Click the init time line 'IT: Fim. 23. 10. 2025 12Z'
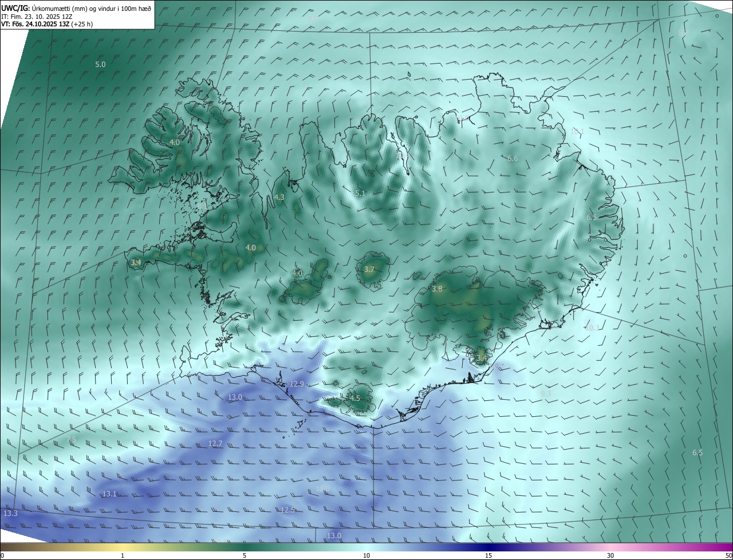 click(37, 16)
